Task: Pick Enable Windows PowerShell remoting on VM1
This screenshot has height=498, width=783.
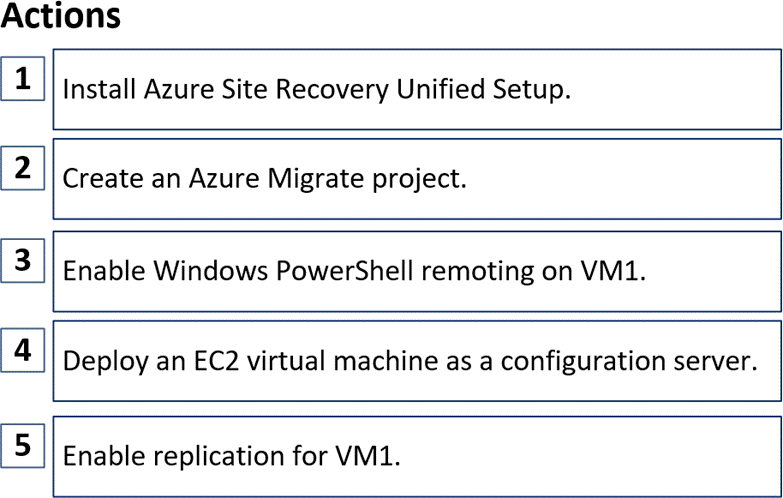Action: pos(416,271)
